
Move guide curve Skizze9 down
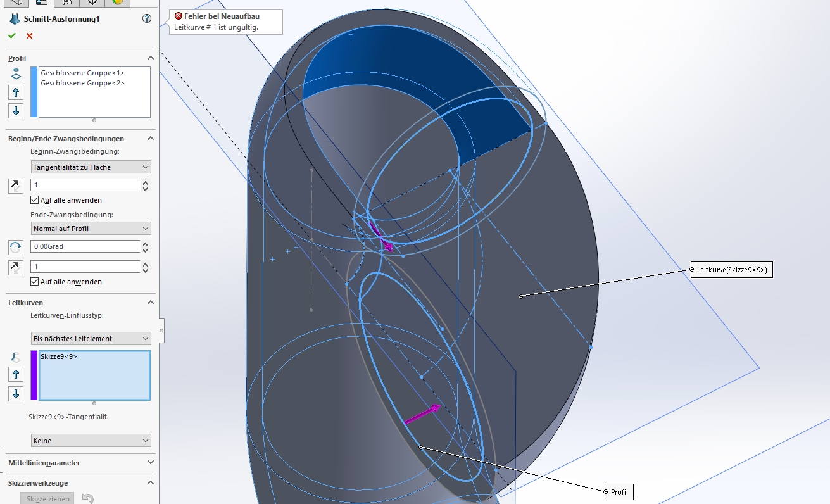(x=16, y=394)
